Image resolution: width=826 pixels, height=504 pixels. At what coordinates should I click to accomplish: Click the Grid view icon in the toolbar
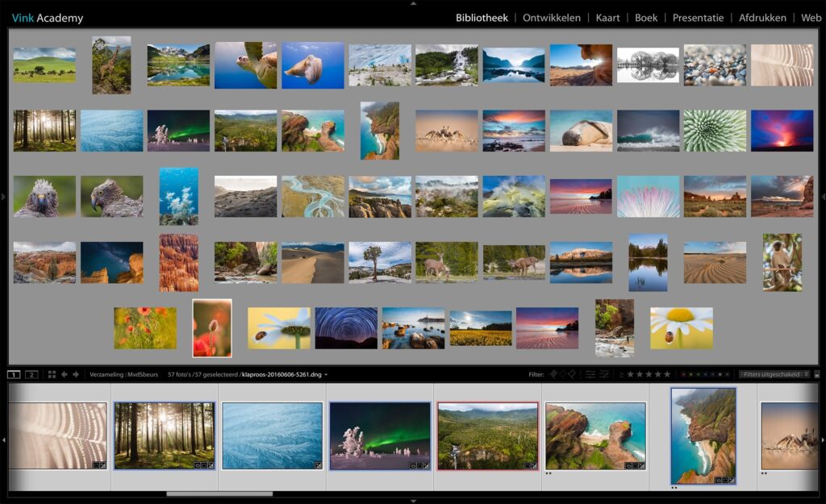52,375
